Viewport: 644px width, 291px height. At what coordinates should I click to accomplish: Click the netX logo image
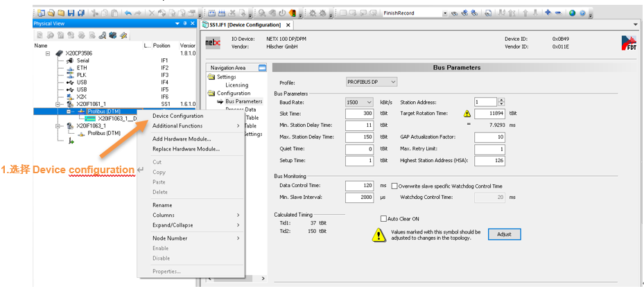click(213, 43)
